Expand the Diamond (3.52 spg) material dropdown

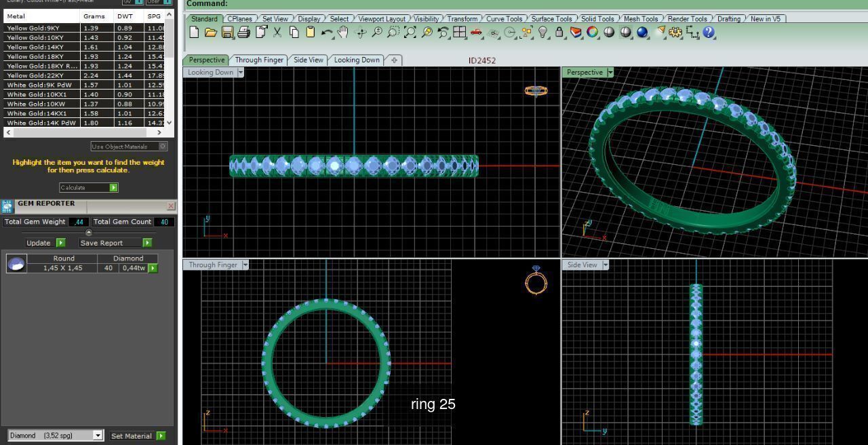pyautogui.click(x=98, y=436)
